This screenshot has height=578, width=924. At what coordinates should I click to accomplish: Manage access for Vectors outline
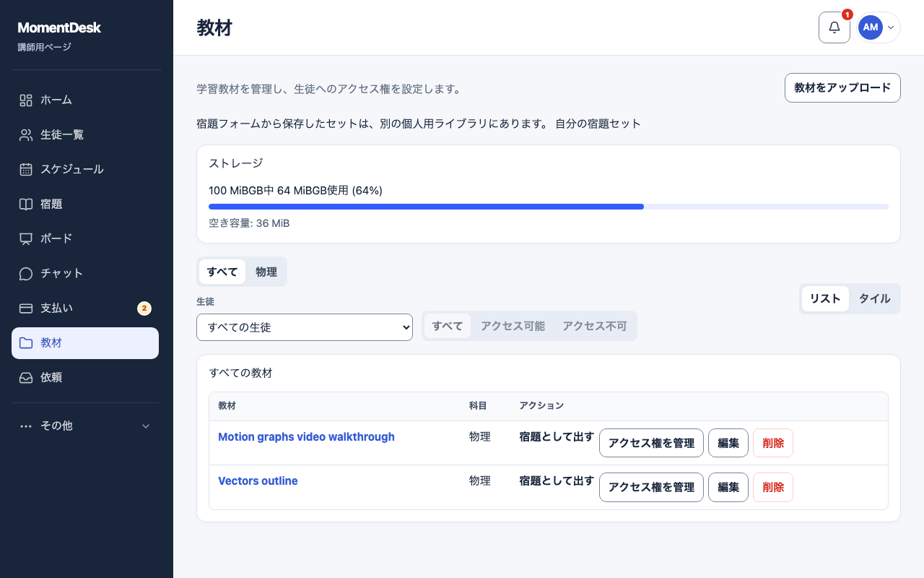coord(651,487)
